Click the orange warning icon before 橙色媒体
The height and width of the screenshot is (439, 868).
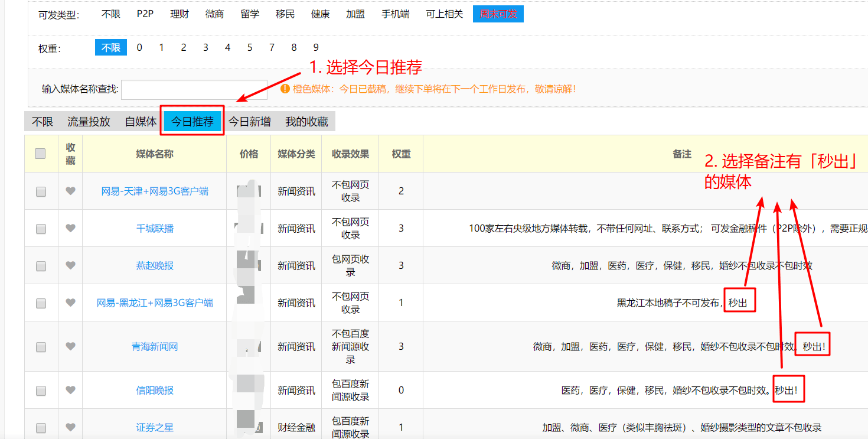point(285,89)
